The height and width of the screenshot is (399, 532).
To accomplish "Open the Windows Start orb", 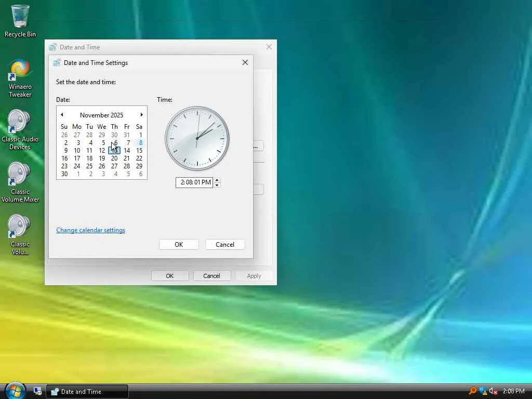I will (x=15, y=391).
